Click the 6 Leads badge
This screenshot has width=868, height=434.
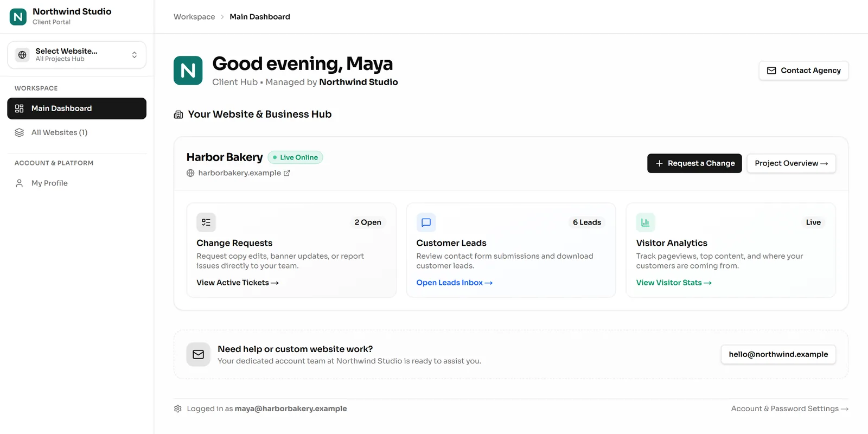point(587,222)
